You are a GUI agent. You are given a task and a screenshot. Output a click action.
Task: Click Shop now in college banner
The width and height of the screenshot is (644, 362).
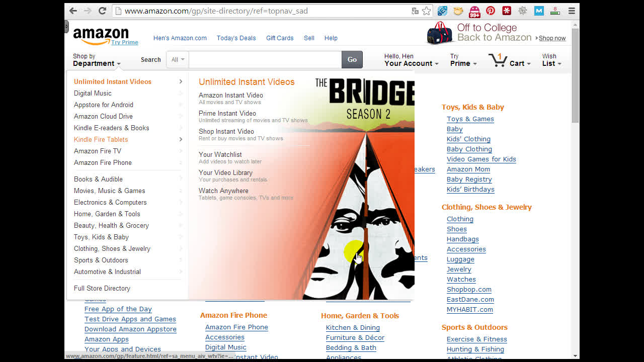[x=552, y=38]
